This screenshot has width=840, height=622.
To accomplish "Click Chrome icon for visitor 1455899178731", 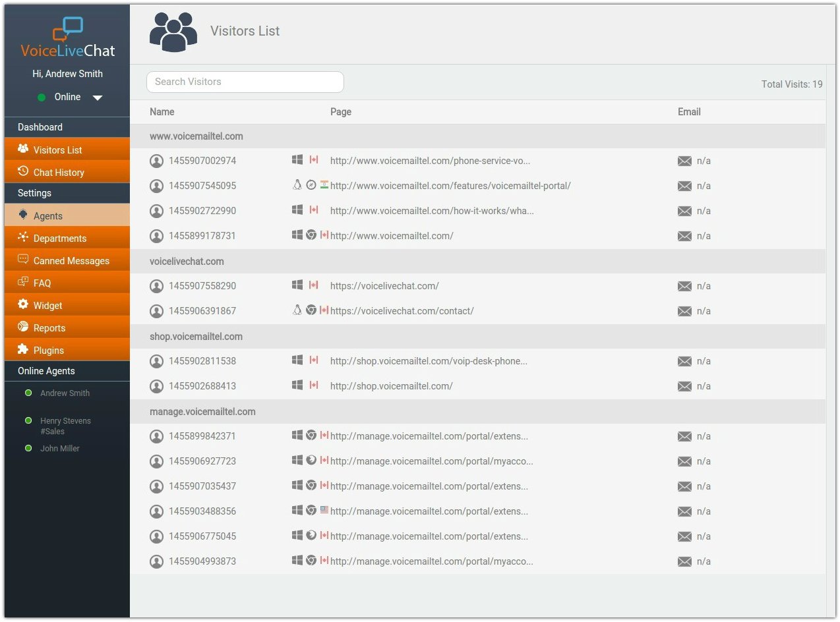I will point(311,235).
